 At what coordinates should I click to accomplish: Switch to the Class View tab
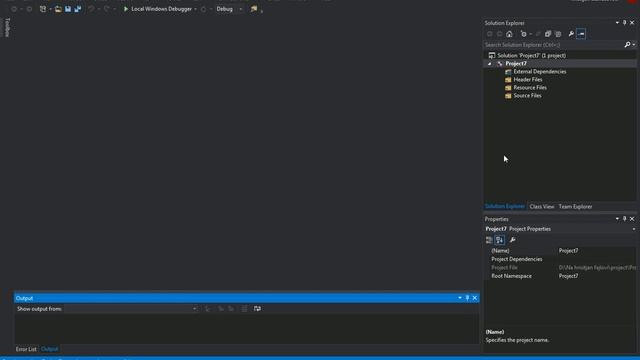542,207
